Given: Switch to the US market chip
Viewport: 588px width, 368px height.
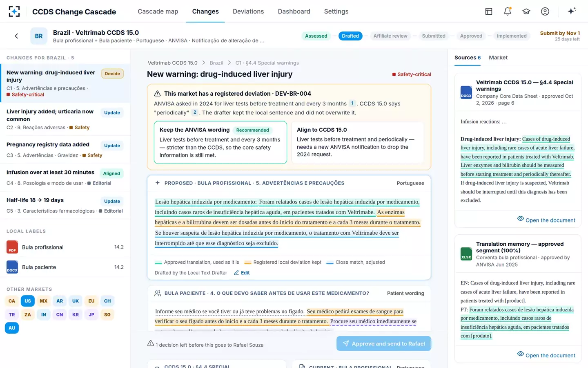Looking at the screenshot, I should pyautogui.click(x=28, y=301).
